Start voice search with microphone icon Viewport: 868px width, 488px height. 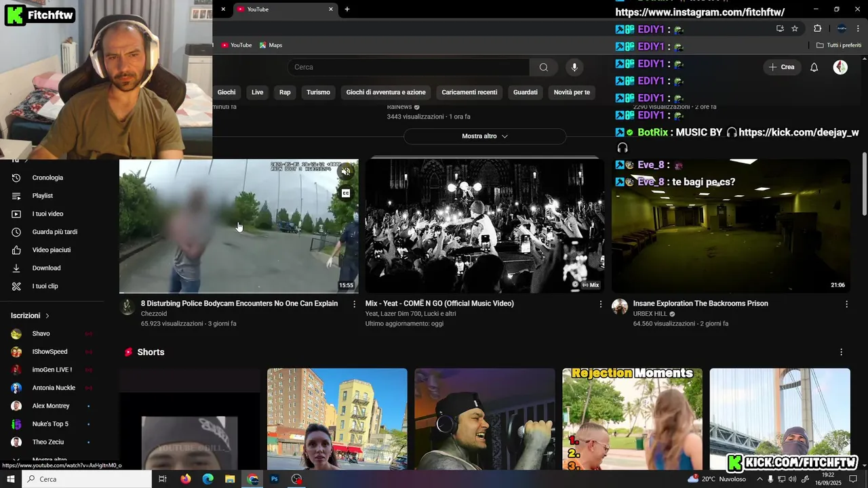coord(574,67)
